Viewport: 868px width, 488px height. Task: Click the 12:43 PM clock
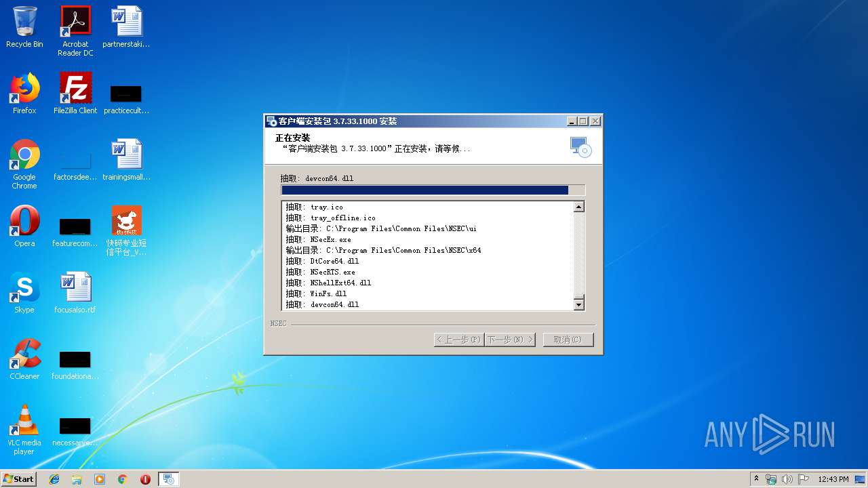click(833, 479)
